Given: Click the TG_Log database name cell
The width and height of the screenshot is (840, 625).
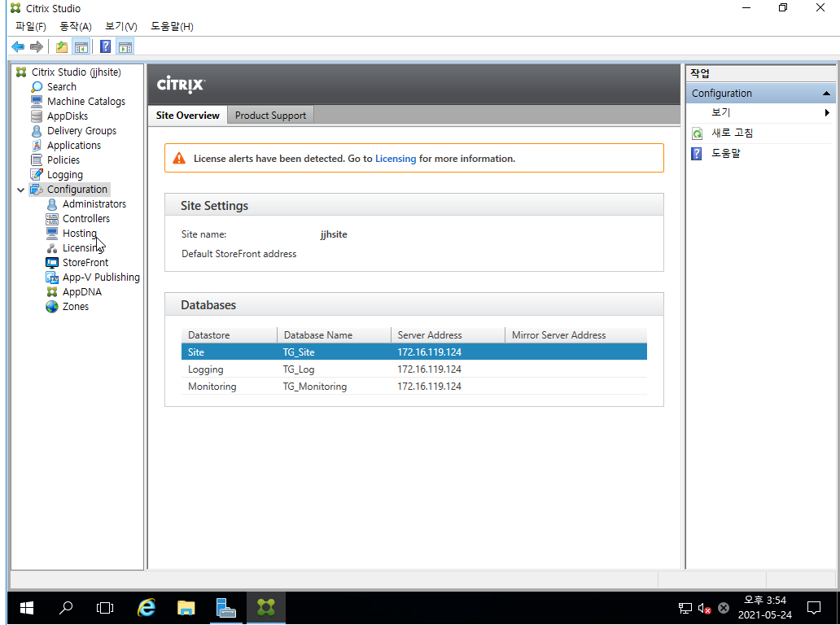Looking at the screenshot, I should click(299, 369).
